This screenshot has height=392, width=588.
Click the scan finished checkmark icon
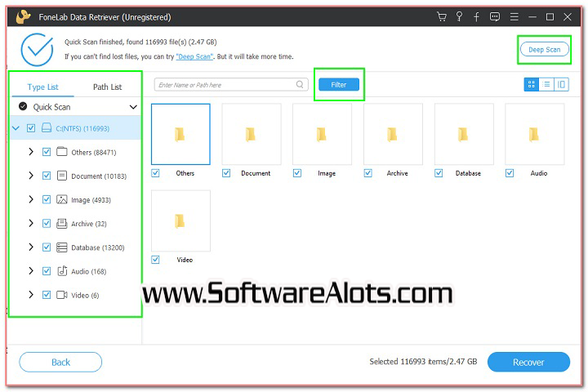[37, 50]
